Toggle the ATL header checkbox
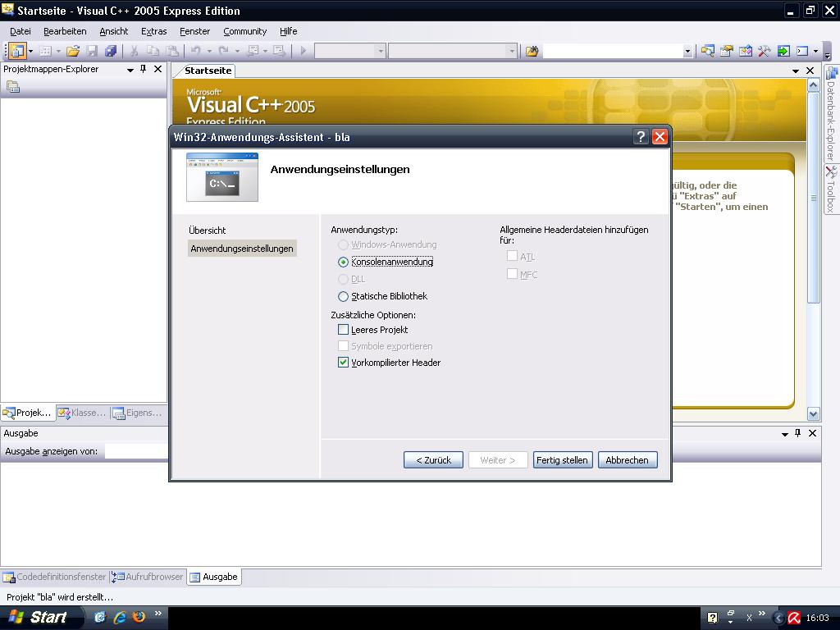The height and width of the screenshot is (630, 840). click(512, 256)
